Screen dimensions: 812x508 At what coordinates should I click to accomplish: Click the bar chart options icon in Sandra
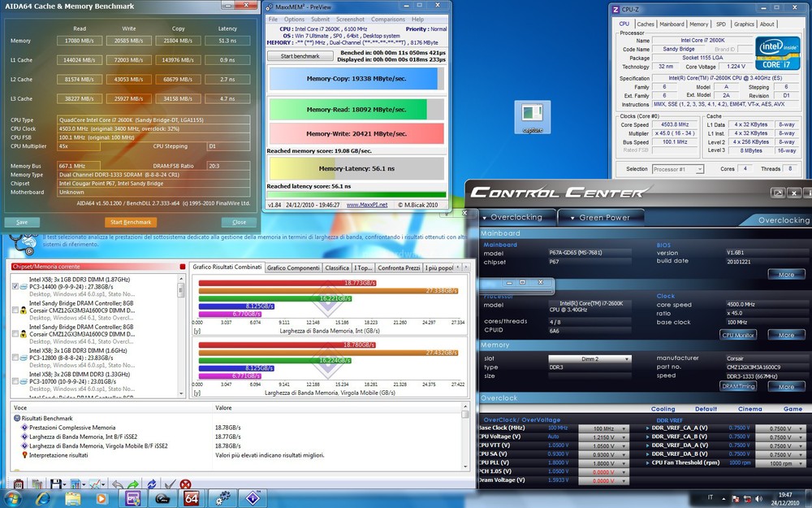coord(76,484)
